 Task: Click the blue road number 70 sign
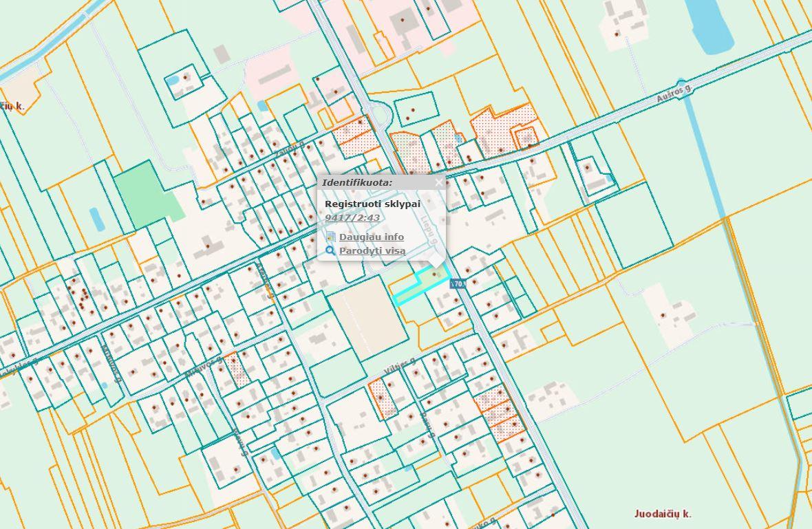click(x=458, y=283)
